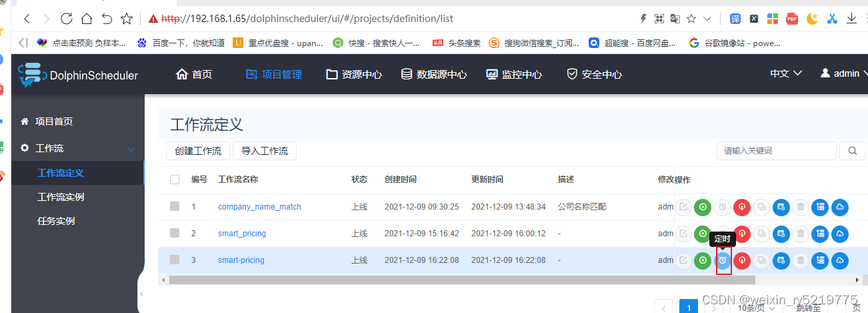
Task: Click edit icon in smart-pricing row
Action: point(683,260)
